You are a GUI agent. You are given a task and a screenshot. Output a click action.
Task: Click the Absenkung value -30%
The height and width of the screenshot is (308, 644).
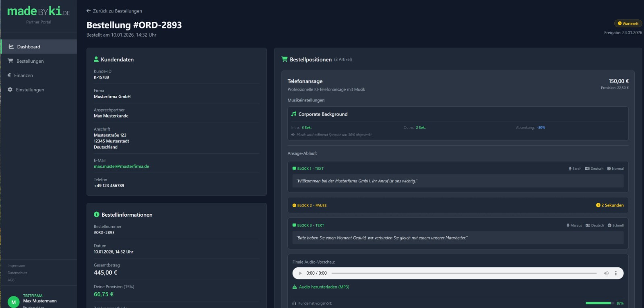(x=541, y=128)
